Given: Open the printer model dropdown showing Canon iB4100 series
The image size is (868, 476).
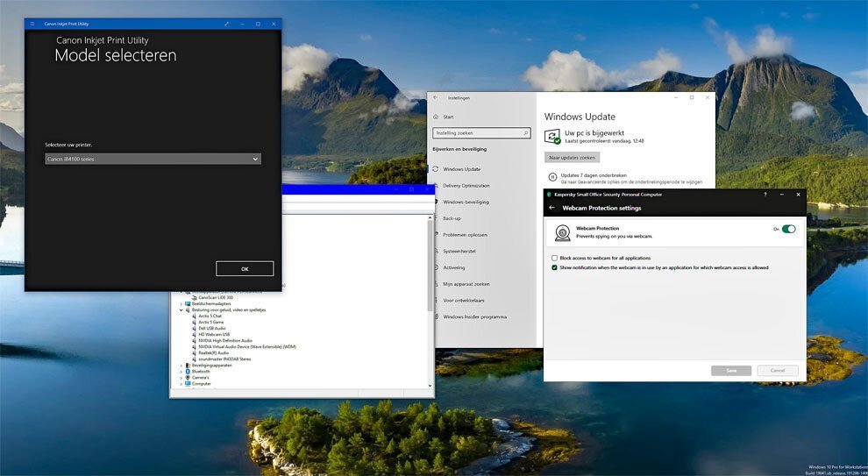Looking at the screenshot, I should [x=153, y=159].
